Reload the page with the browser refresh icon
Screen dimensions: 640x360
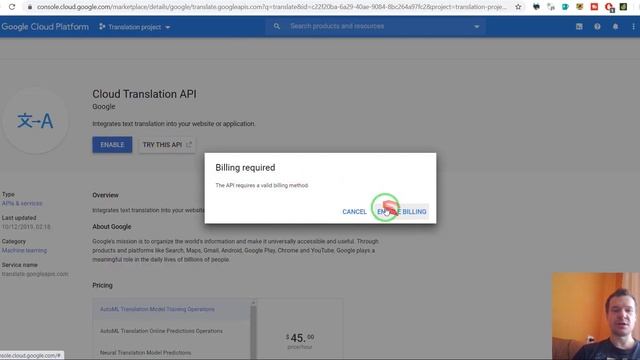click(x=12, y=7)
